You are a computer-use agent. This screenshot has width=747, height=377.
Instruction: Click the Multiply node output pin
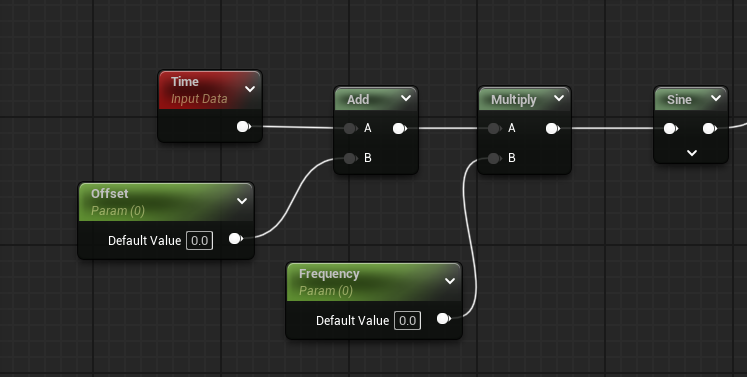coord(553,128)
